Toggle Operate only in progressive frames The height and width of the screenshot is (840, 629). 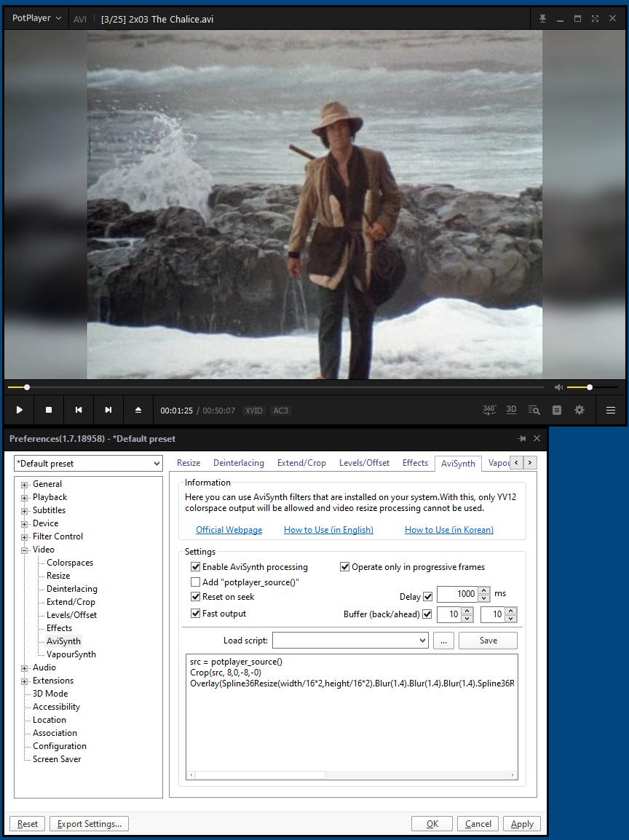[344, 566]
